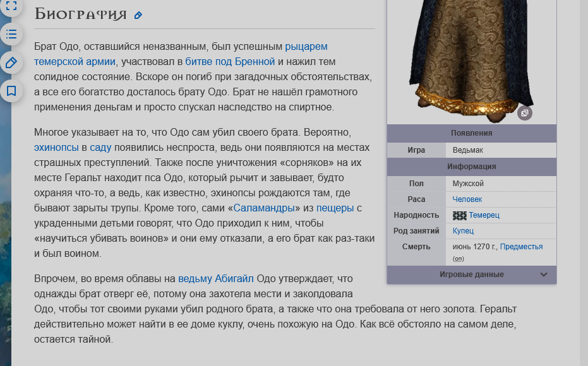Open image gallery icon on character portrait
The image size is (588, 366).
click(525, 113)
